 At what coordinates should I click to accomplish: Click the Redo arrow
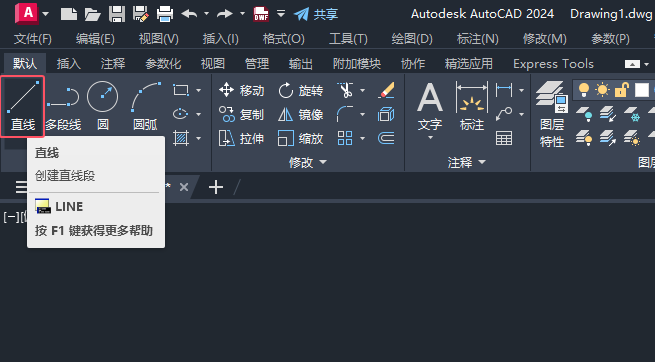click(225, 14)
